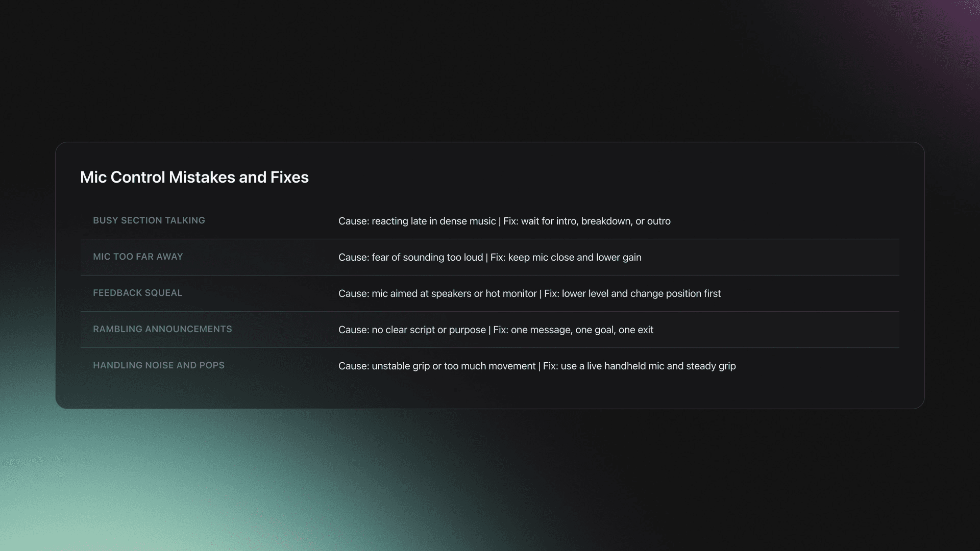Select the 'Busy Section Talking' row label
Viewport: 980px width, 551px height.
pyautogui.click(x=149, y=220)
